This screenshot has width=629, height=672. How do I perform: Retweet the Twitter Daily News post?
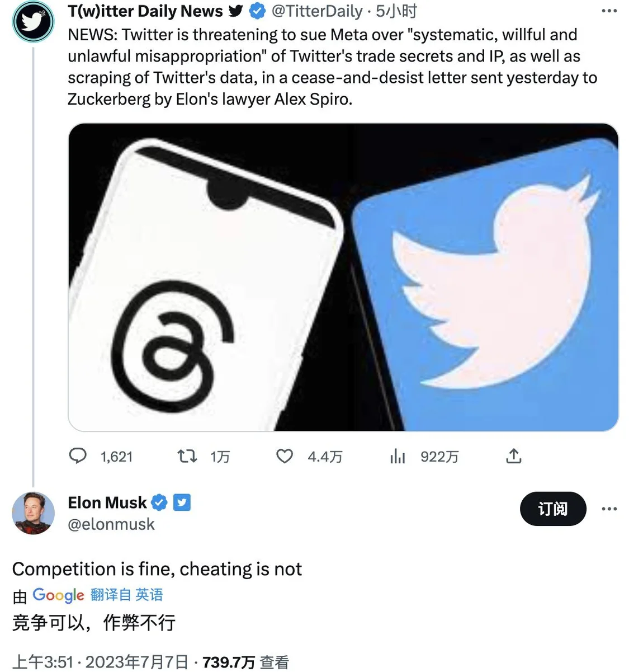pyautogui.click(x=187, y=456)
